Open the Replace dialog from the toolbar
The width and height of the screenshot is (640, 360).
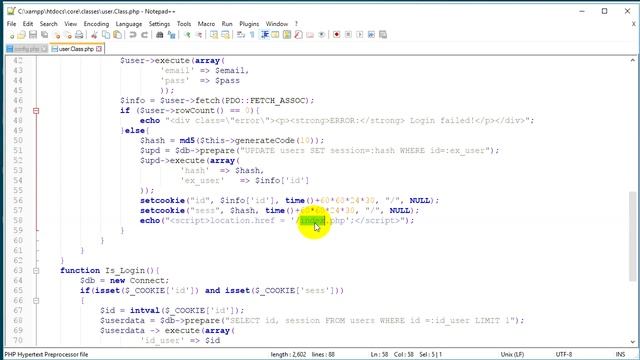(x=171, y=35)
